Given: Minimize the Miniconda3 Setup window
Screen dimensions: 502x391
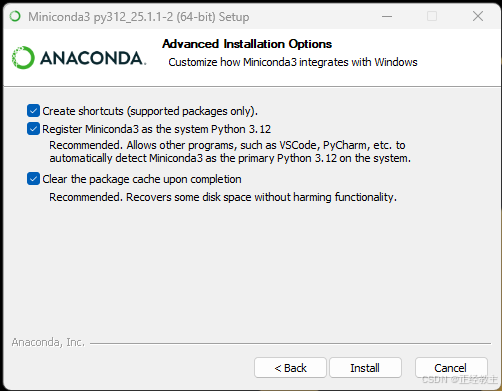Looking at the screenshot, I should click(387, 16).
